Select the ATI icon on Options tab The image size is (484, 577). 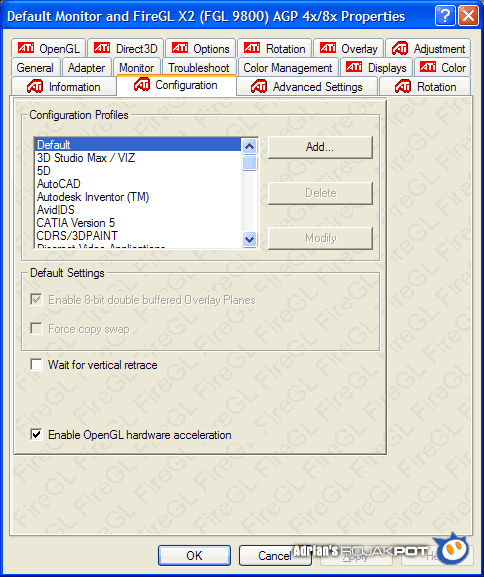[x=180, y=48]
